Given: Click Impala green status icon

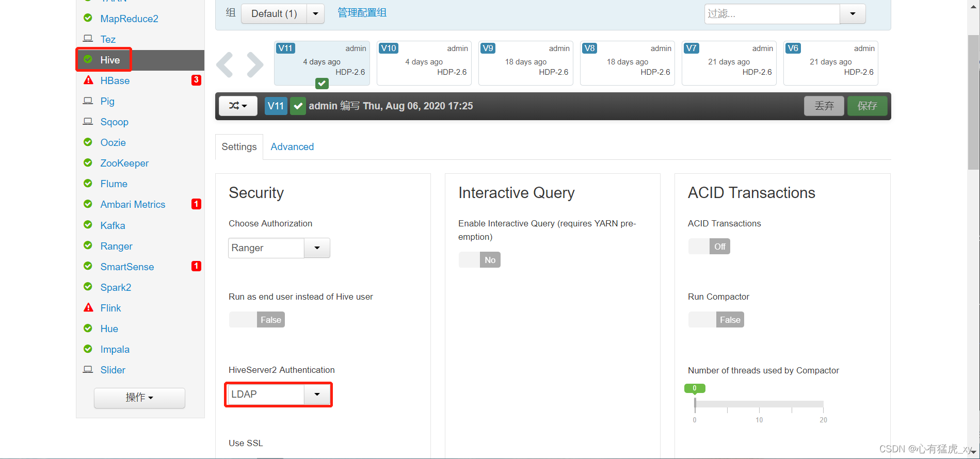Looking at the screenshot, I should (x=88, y=349).
